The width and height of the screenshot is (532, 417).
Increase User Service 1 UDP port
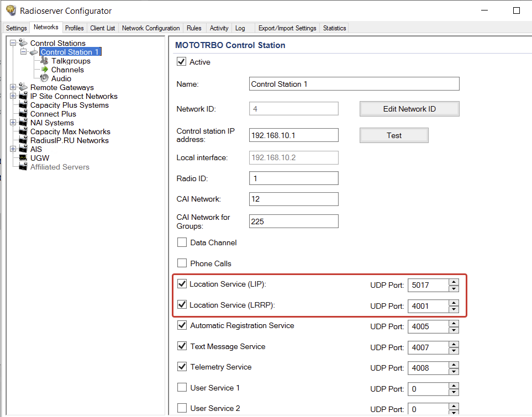[454, 386]
